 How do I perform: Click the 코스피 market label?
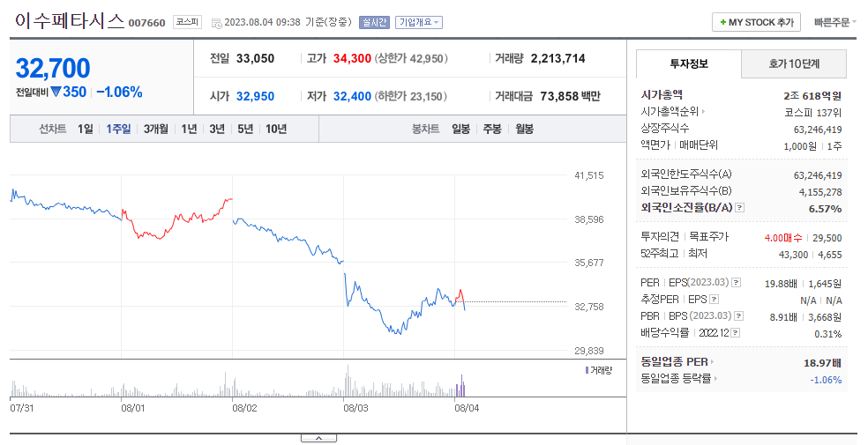[187, 22]
